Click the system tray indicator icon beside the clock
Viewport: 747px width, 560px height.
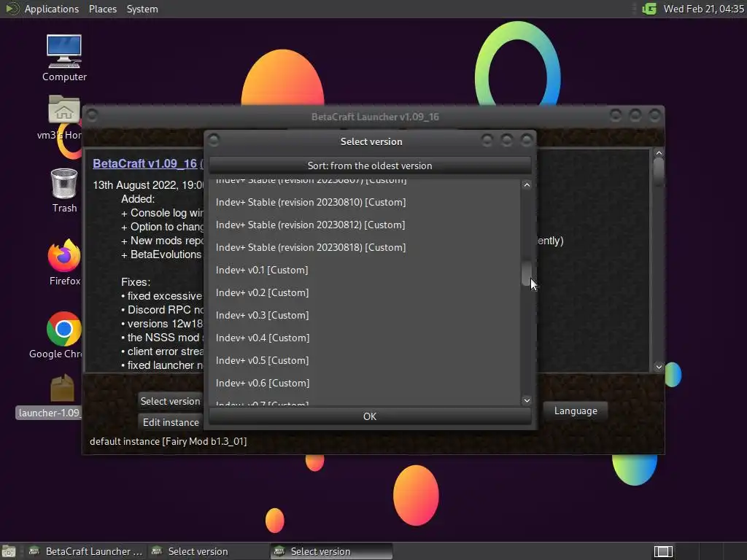649,9
